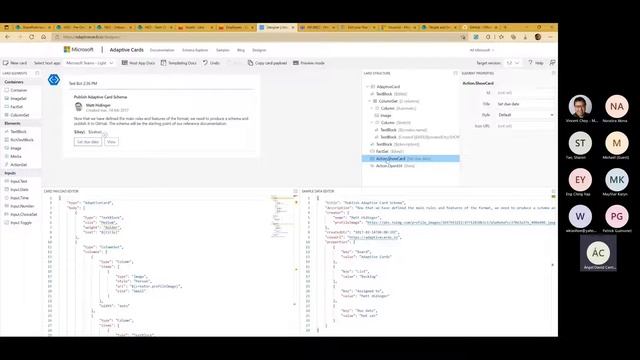The width and height of the screenshot is (640, 360).
Task: Select ImageSet element in palette
Action: [x=18, y=98]
